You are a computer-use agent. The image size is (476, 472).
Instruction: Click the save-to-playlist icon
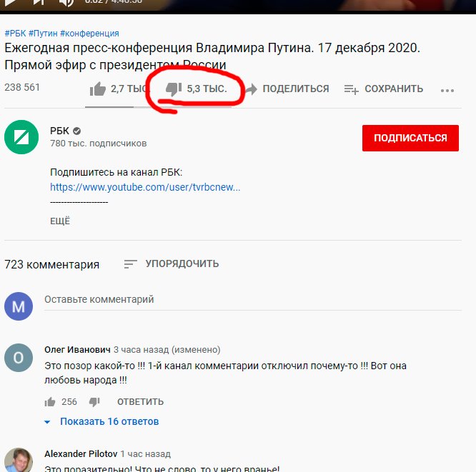(x=351, y=89)
